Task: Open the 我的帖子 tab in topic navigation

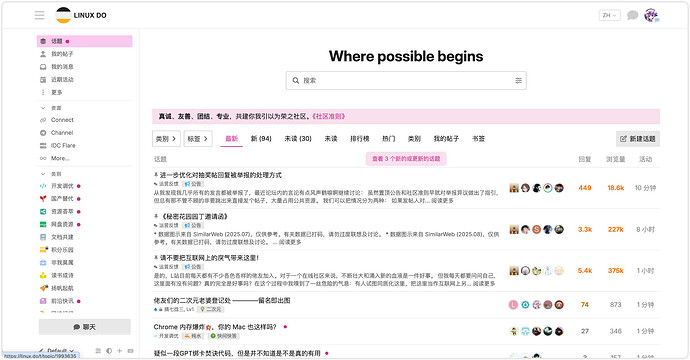Action: [x=446, y=139]
